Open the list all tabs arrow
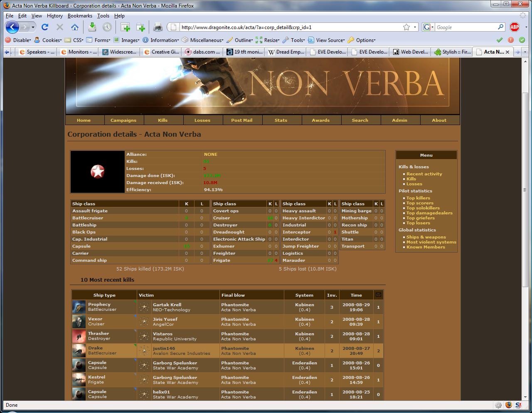 click(x=525, y=52)
